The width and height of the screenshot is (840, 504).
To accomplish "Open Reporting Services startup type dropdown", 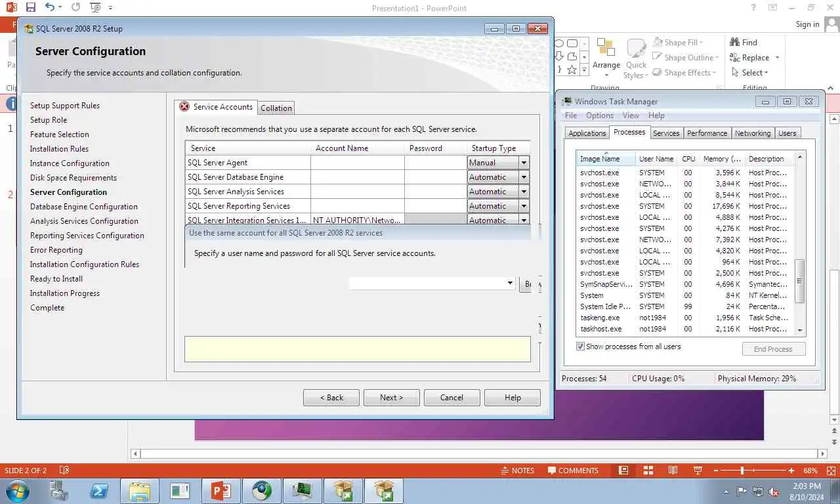I will click(524, 206).
